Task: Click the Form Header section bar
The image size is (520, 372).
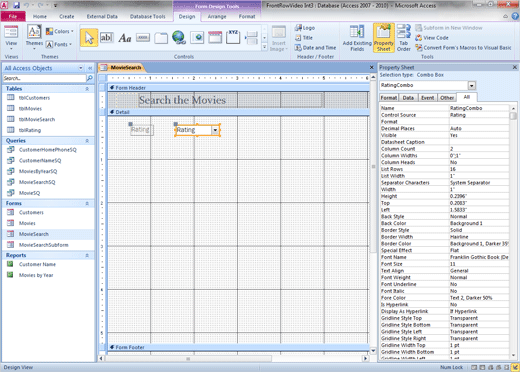Action: click(x=239, y=88)
